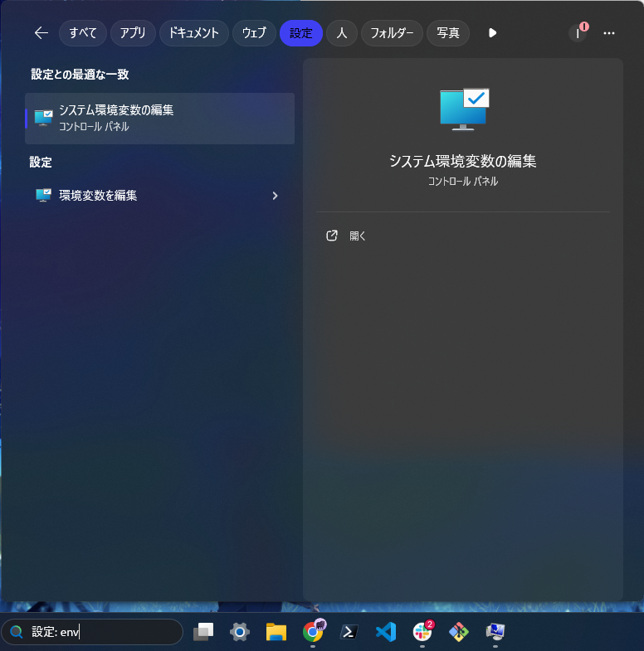Expand the 環境変数を編集 result chevron
Viewport: 644px width, 651px height.
[276, 196]
